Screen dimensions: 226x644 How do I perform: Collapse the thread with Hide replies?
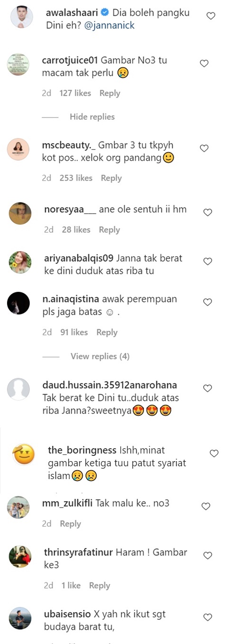click(92, 117)
